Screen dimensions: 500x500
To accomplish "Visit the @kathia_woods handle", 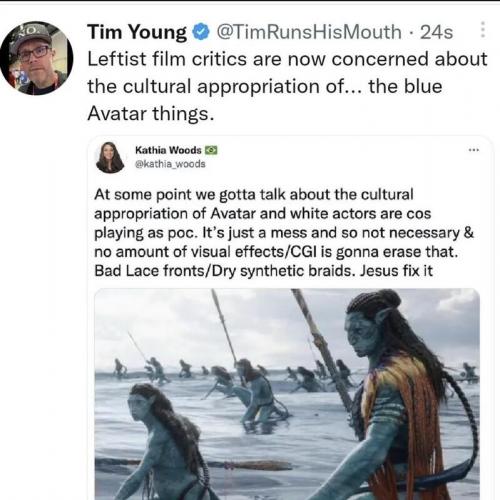I will [170, 164].
